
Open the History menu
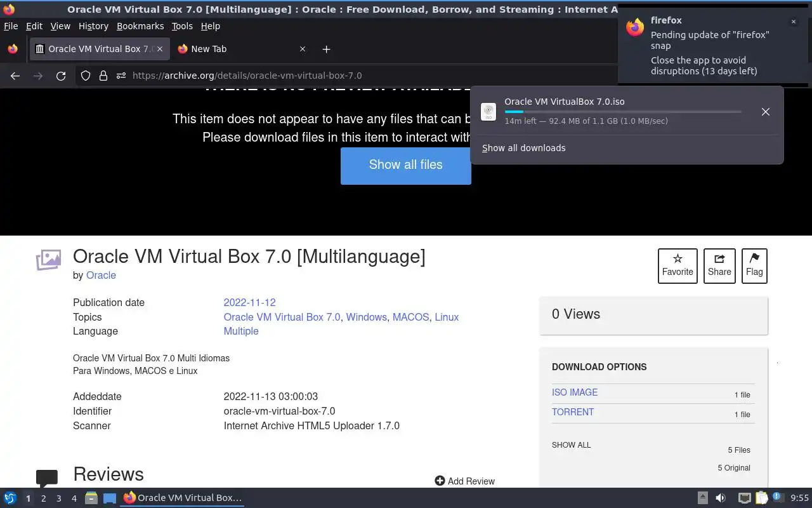point(93,26)
